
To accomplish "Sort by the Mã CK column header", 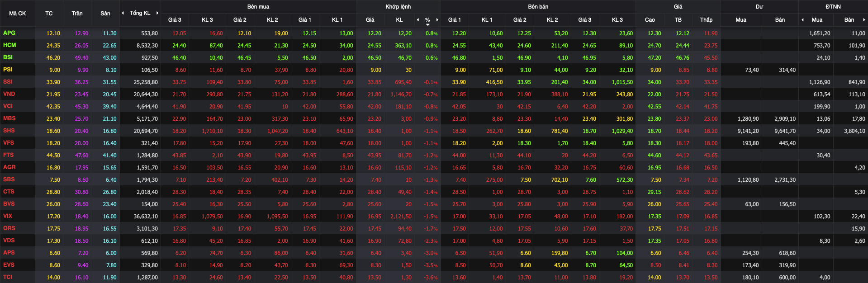I will [18, 14].
